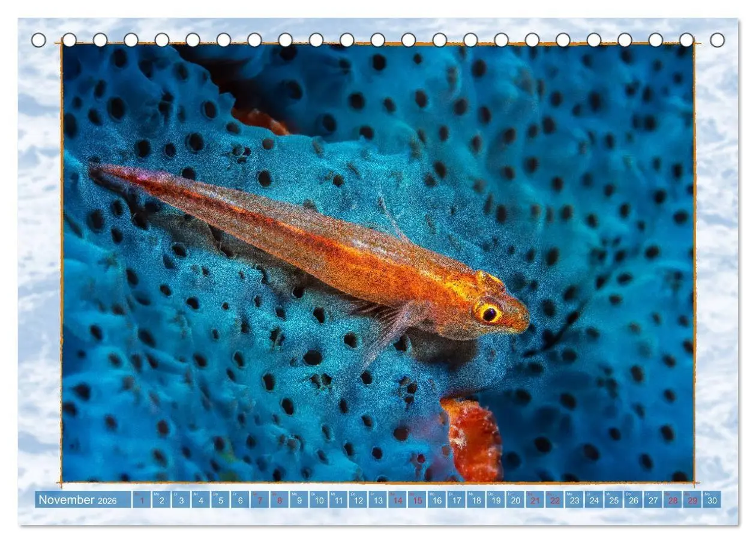Pick the red day 21 cell
756x543 pixels.
pyautogui.click(x=535, y=500)
